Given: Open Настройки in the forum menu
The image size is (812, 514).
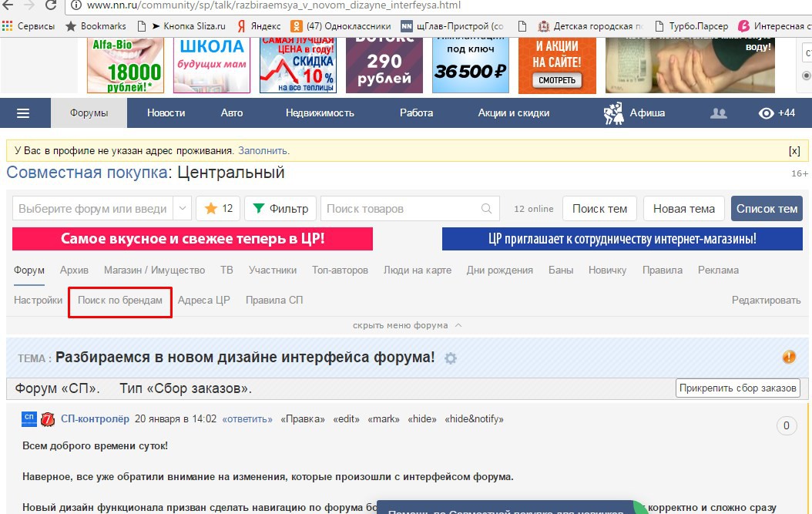Looking at the screenshot, I should click(38, 300).
